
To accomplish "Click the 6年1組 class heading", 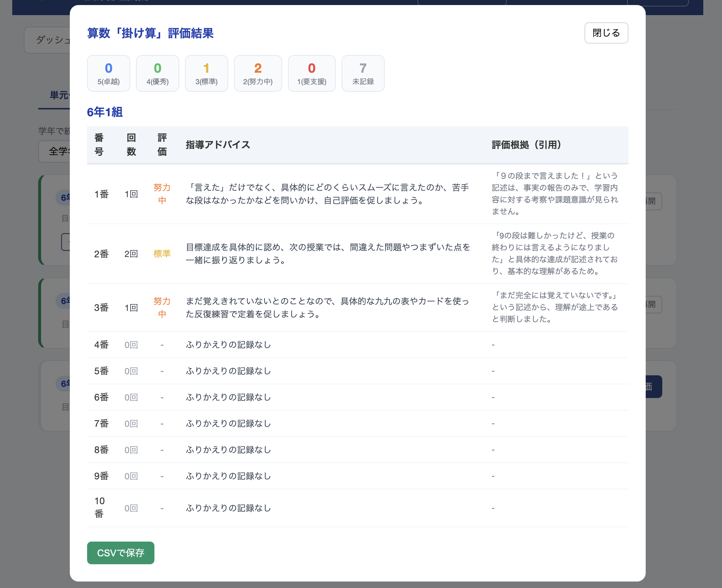I will (105, 112).
